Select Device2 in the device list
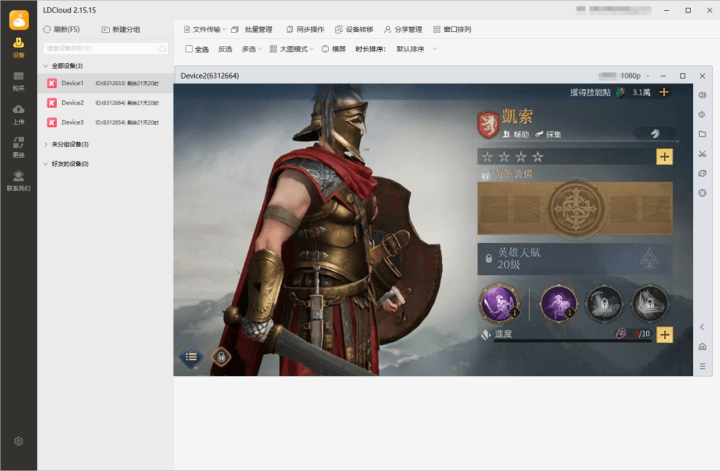Image resolution: width=720 pixels, height=471 pixels. (105, 103)
